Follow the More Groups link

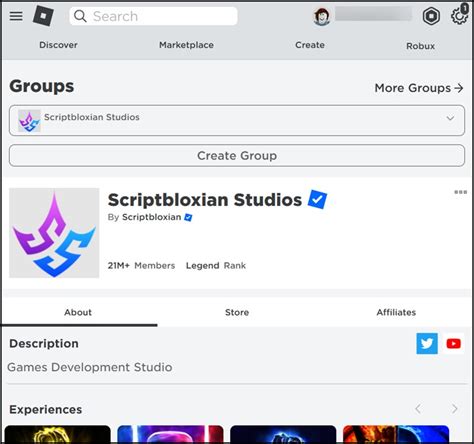pos(419,88)
